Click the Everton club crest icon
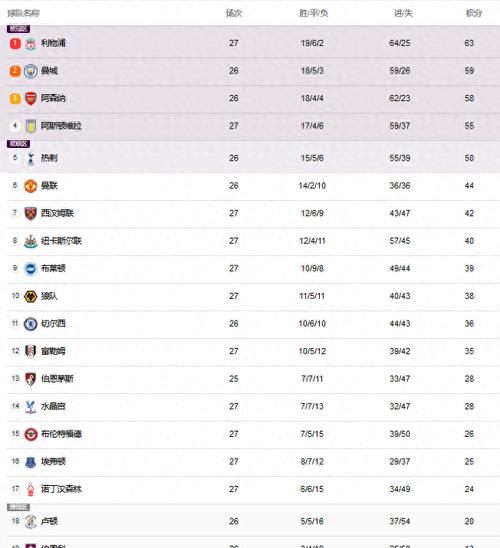 point(30,462)
